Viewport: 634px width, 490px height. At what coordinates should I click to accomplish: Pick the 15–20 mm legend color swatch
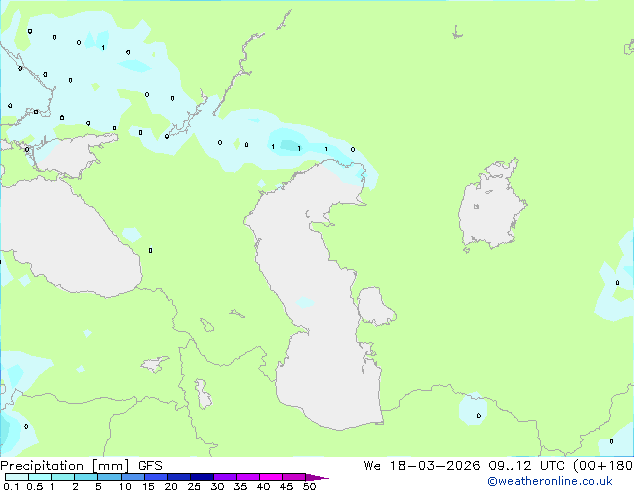coord(156,477)
